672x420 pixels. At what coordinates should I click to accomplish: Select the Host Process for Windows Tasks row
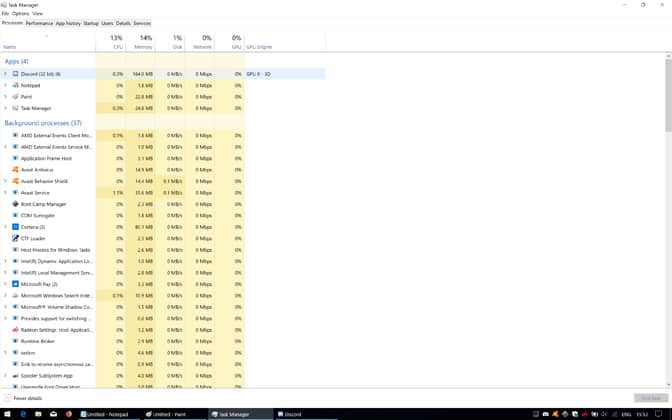[122, 250]
